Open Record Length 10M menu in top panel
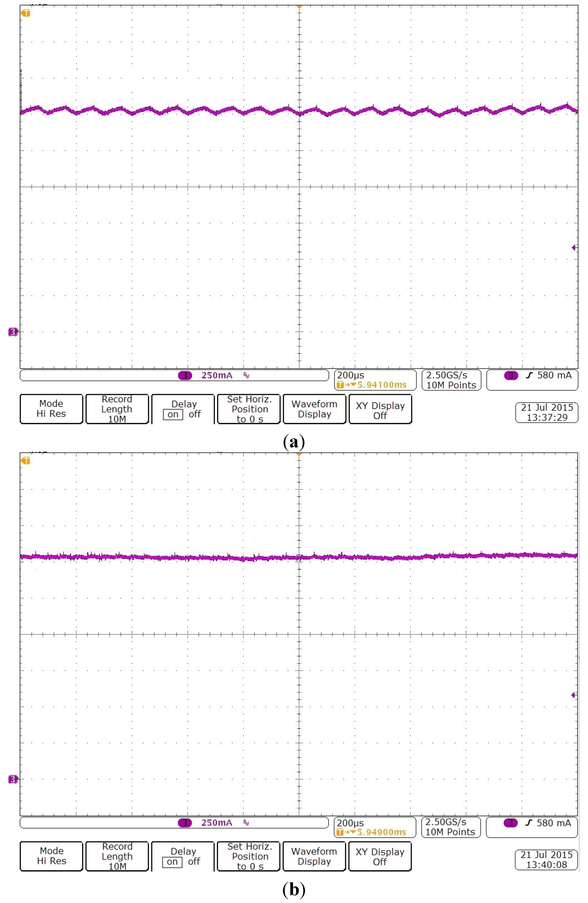 117,409
